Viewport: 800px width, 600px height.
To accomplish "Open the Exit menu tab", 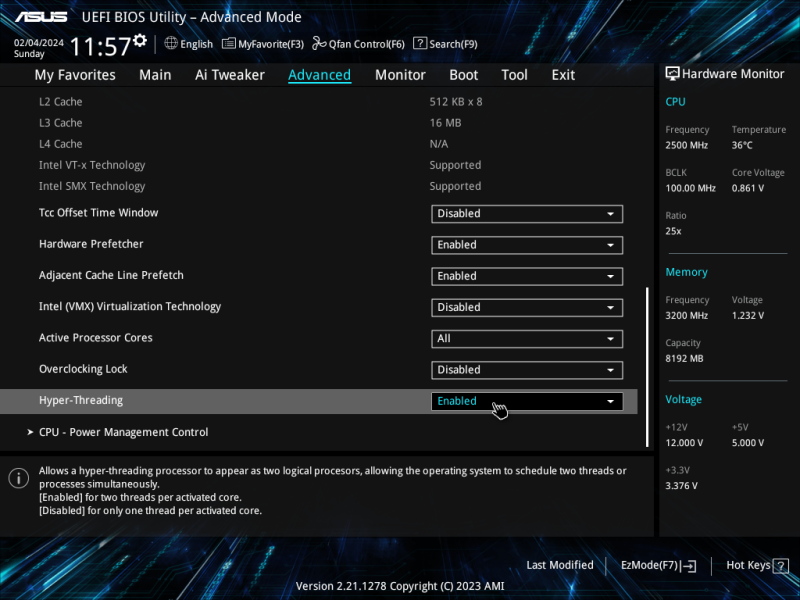I will click(563, 75).
